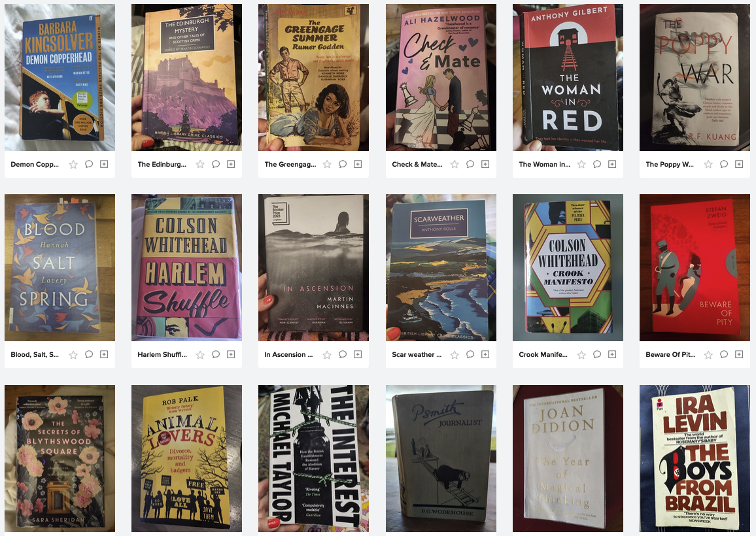Viewport: 756px width, 536px height.
Task: Open comments for Harlem Shuffle
Action: [216, 355]
